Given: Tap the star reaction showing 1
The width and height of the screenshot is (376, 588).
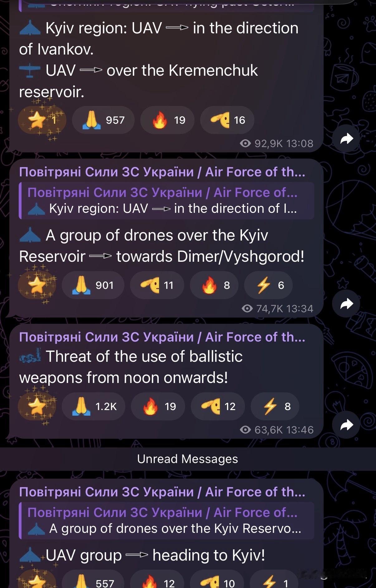Looking at the screenshot, I should pyautogui.click(x=42, y=120).
